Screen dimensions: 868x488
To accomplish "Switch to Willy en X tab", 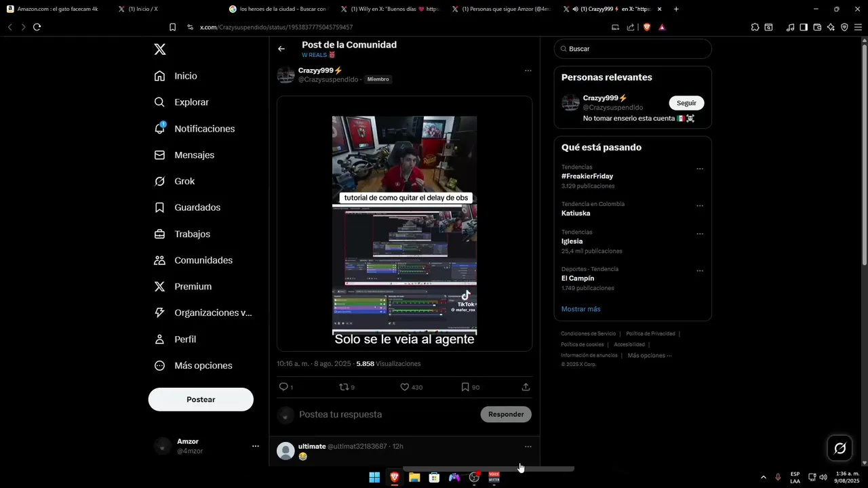I will [390, 9].
